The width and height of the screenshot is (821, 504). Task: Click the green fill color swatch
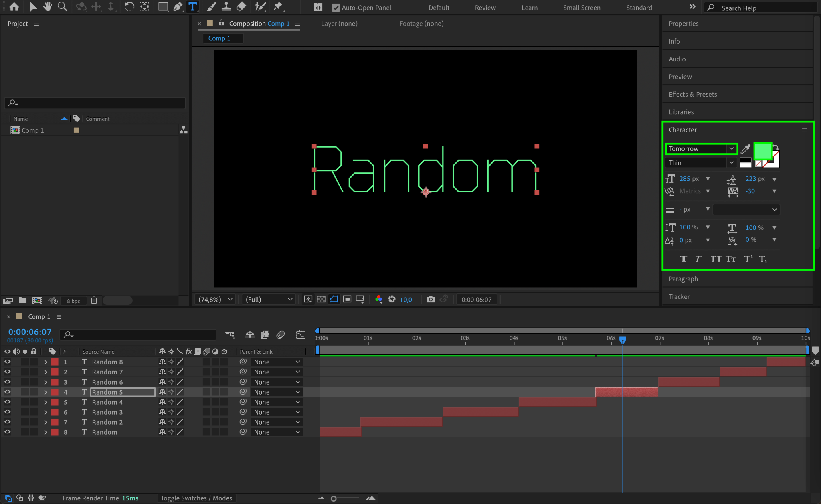click(x=762, y=151)
